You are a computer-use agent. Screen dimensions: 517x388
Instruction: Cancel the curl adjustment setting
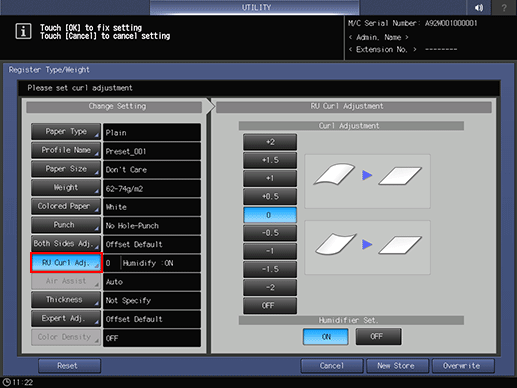point(332,366)
